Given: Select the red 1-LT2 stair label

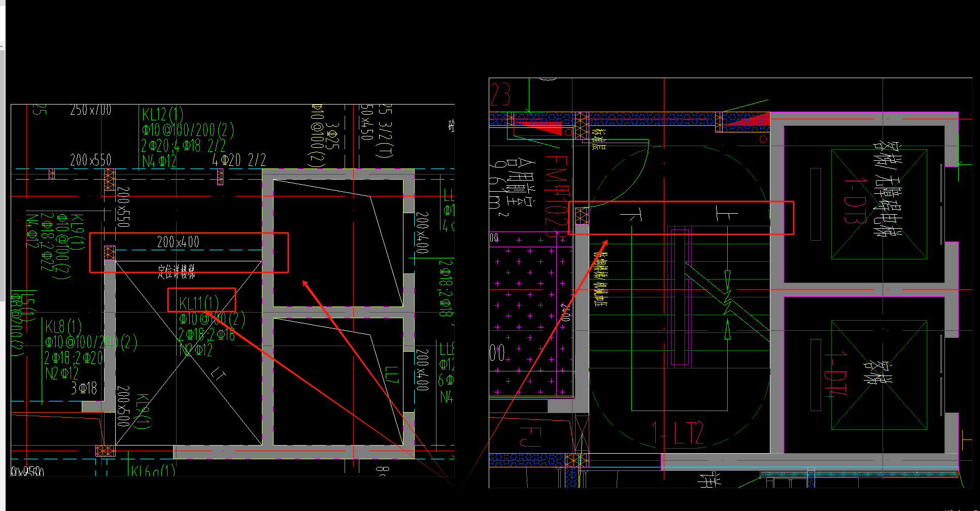Looking at the screenshot, I should (x=678, y=433).
